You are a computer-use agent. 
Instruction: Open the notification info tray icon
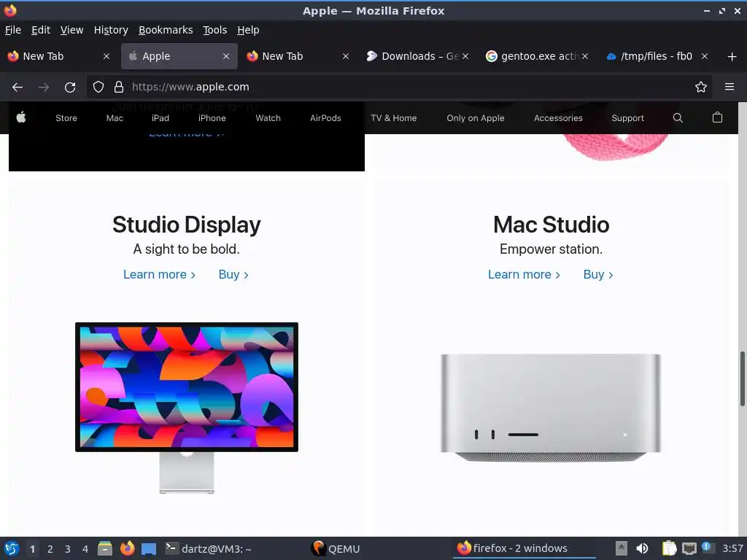click(708, 548)
